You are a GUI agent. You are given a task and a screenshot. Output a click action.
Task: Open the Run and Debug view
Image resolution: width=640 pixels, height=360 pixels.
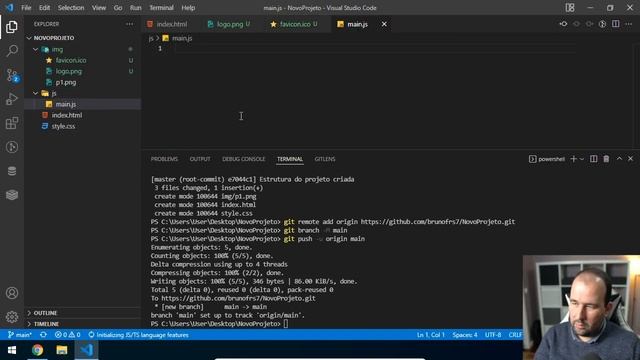[12, 99]
